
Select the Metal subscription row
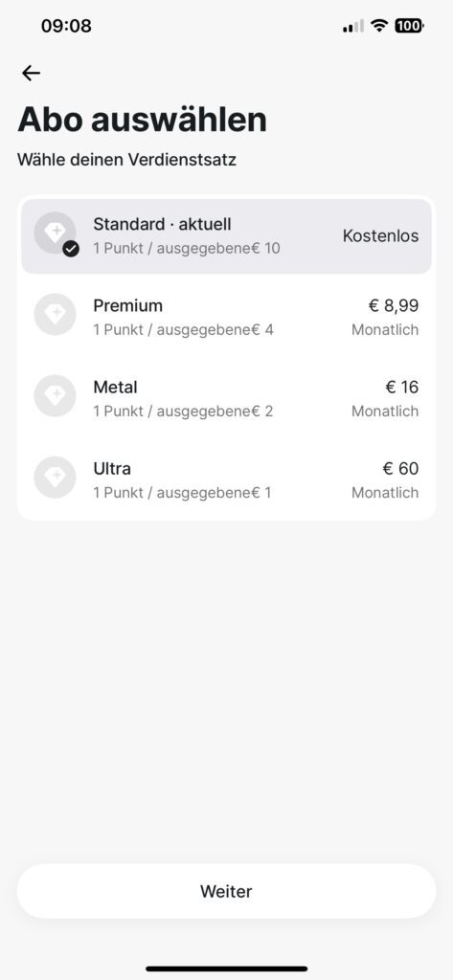(226, 399)
